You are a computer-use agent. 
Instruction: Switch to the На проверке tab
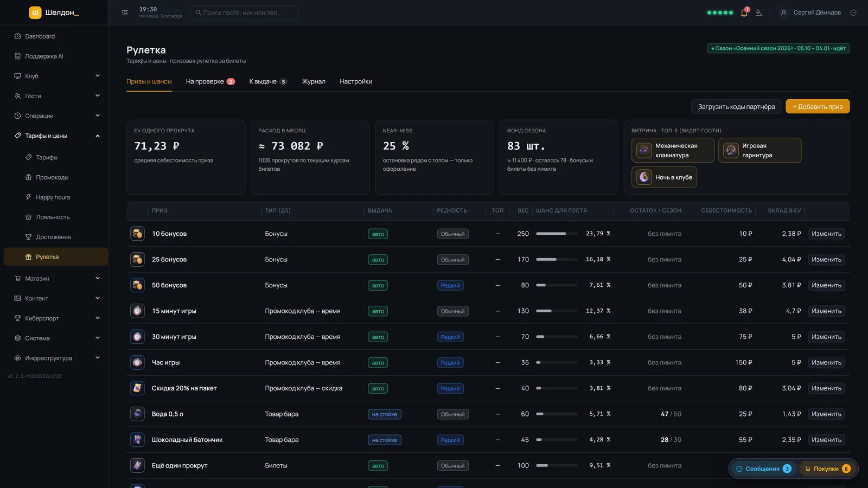tap(210, 82)
